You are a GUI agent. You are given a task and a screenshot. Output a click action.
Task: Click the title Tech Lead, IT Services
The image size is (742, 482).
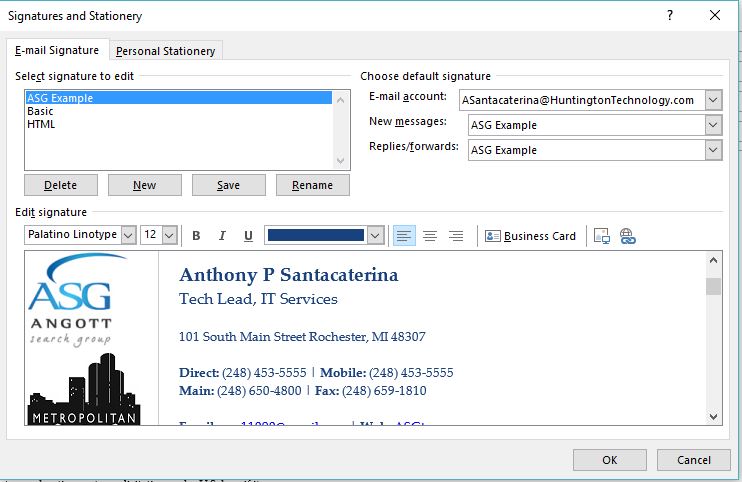coord(258,299)
